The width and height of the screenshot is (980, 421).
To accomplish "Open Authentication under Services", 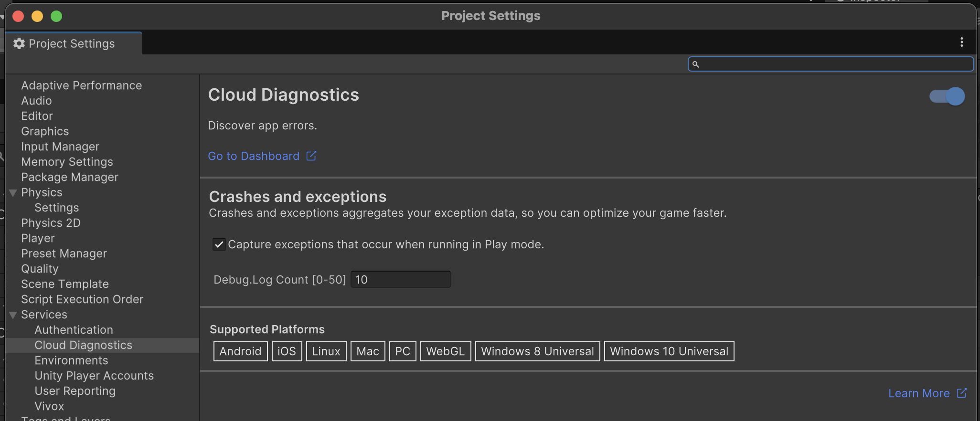I will tap(74, 330).
